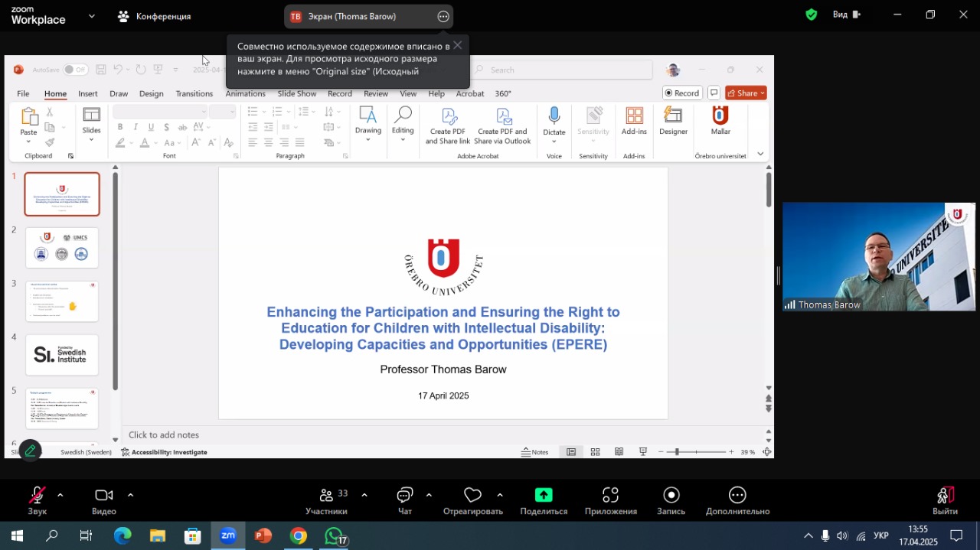Open the View menu in Zoom
Screen dimensions: 980x550
[846, 15]
